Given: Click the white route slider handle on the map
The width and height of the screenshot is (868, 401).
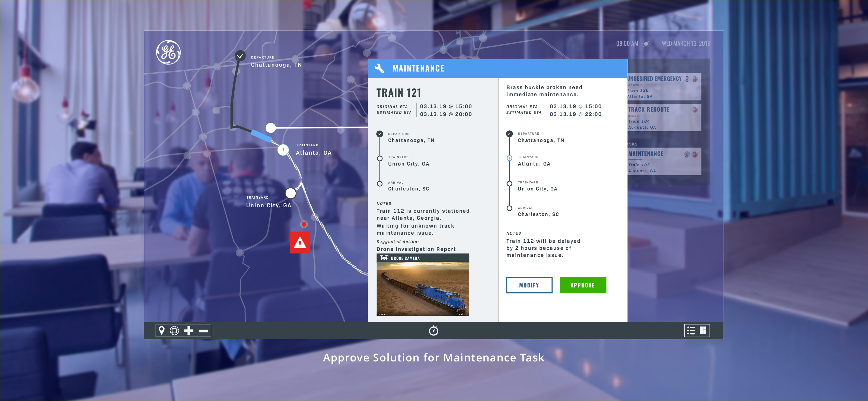Looking at the screenshot, I should coord(271,128).
